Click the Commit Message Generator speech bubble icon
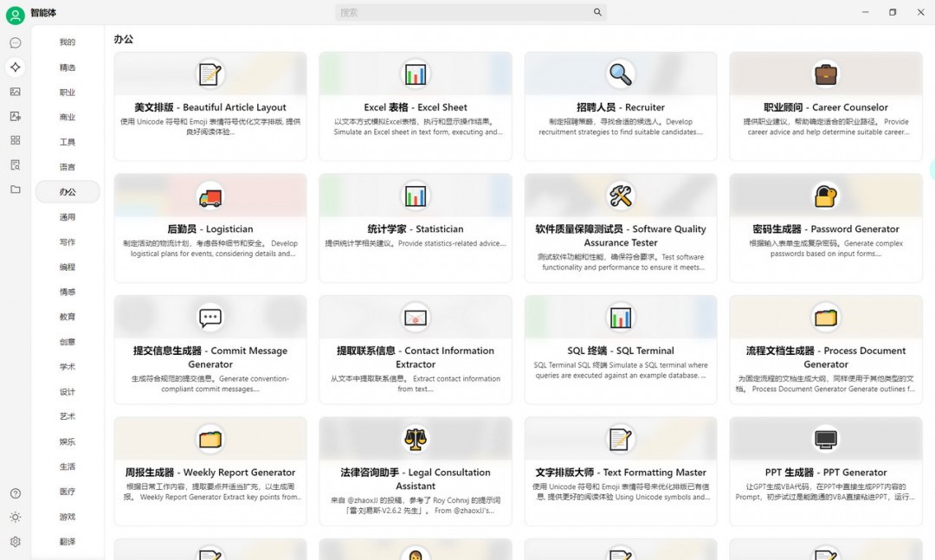The width and height of the screenshot is (935, 560). pos(210,318)
